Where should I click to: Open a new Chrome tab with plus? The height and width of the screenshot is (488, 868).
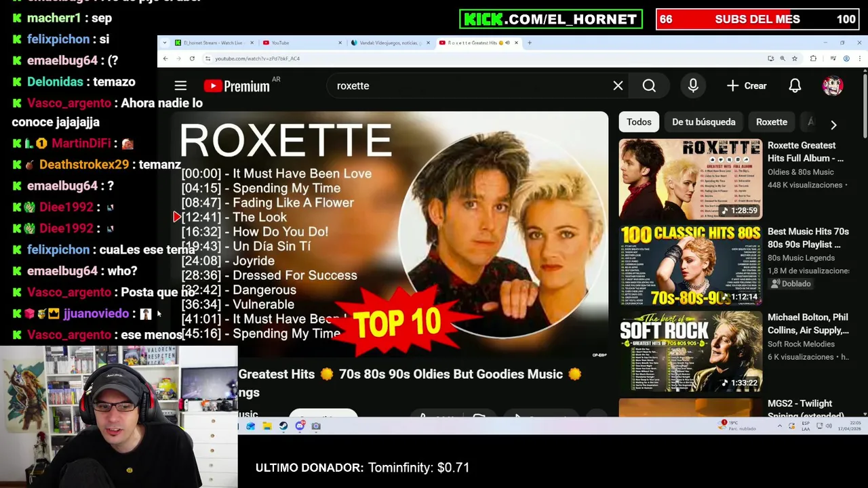coord(530,43)
